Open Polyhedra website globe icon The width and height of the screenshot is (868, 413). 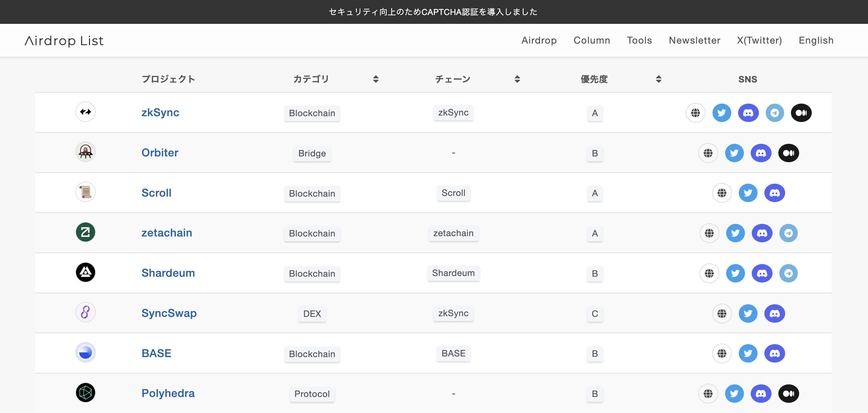click(708, 394)
